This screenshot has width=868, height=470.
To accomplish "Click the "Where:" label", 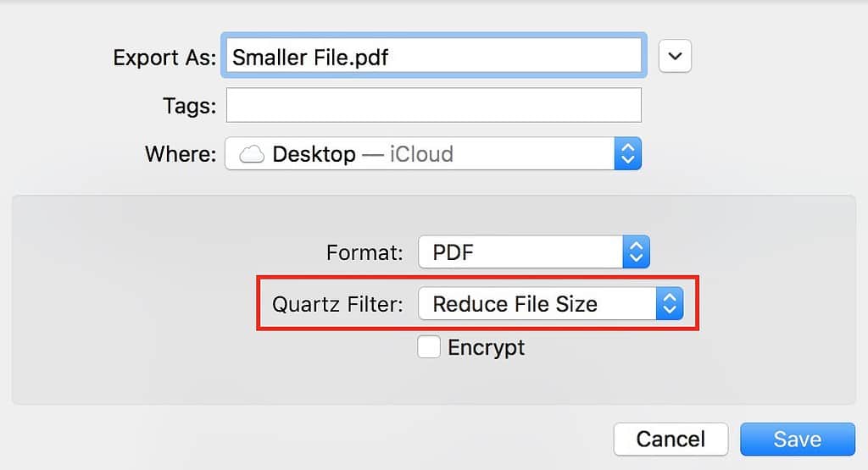I will coord(181,154).
